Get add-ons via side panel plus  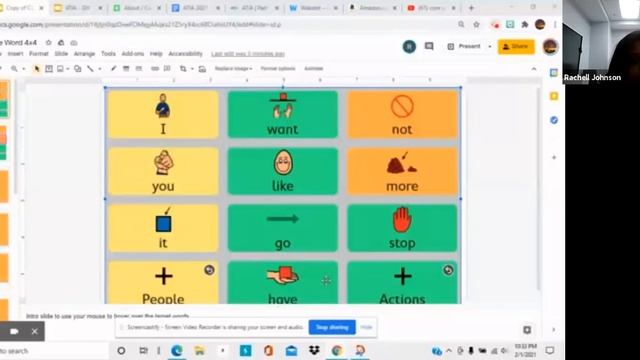[x=554, y=157]
